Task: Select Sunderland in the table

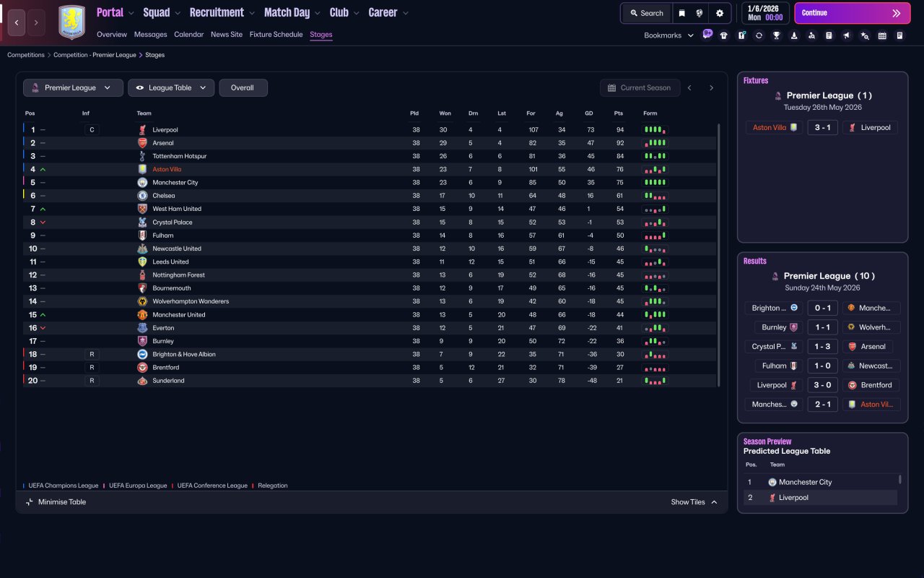Action: [x=168, y=381]
